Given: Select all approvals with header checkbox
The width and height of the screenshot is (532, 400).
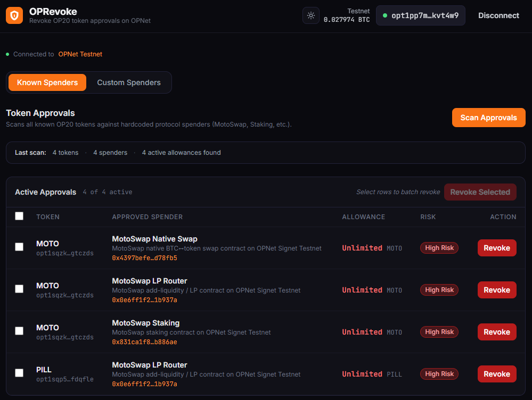Looking at the screenshot, I should (x=19, y=216).
